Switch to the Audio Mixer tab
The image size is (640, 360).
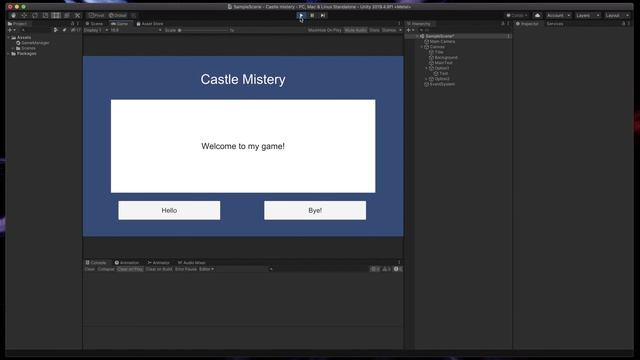pos(191,262)
